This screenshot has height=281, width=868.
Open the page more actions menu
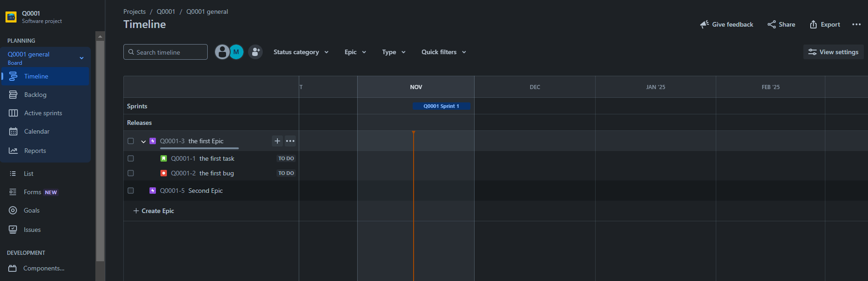(857, 24)
